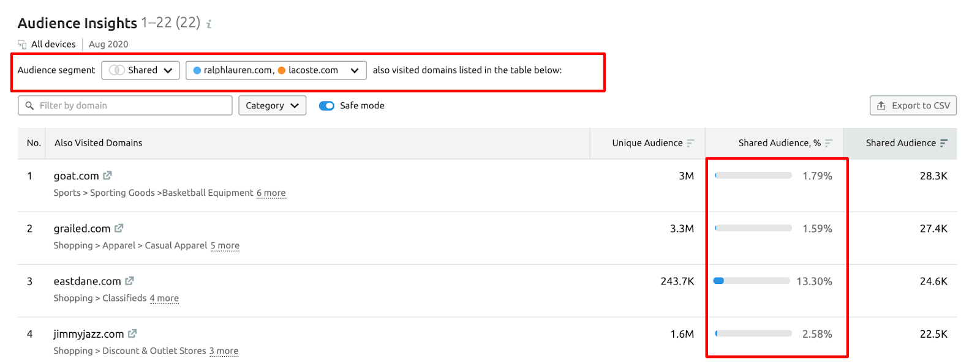Click the 28.3K shared audience value

click(x=933, y=176)
